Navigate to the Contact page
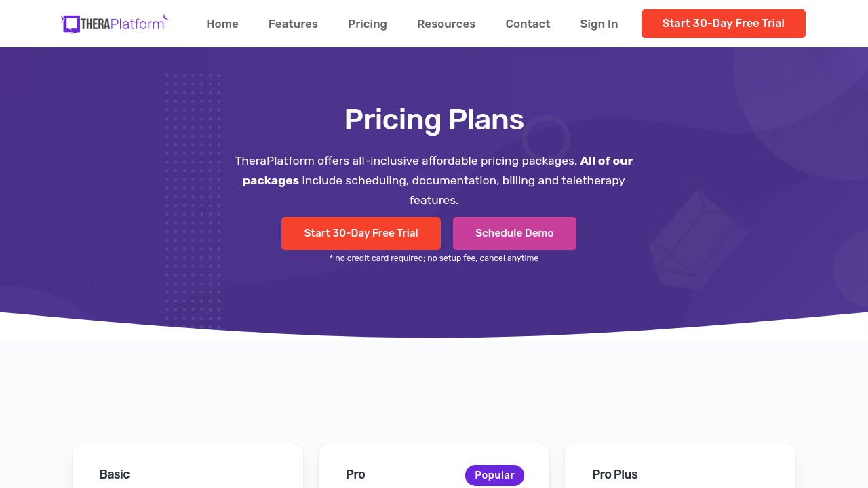The width and height of the screenshot is (868, 488). [x=528, y=24]
